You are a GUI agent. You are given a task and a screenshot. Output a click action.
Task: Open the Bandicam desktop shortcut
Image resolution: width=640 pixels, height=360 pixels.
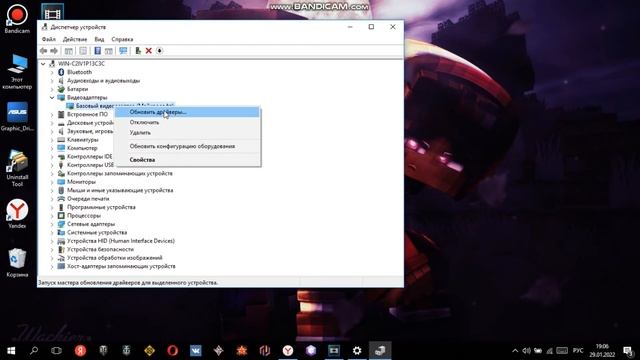click(x=17, y=18)
